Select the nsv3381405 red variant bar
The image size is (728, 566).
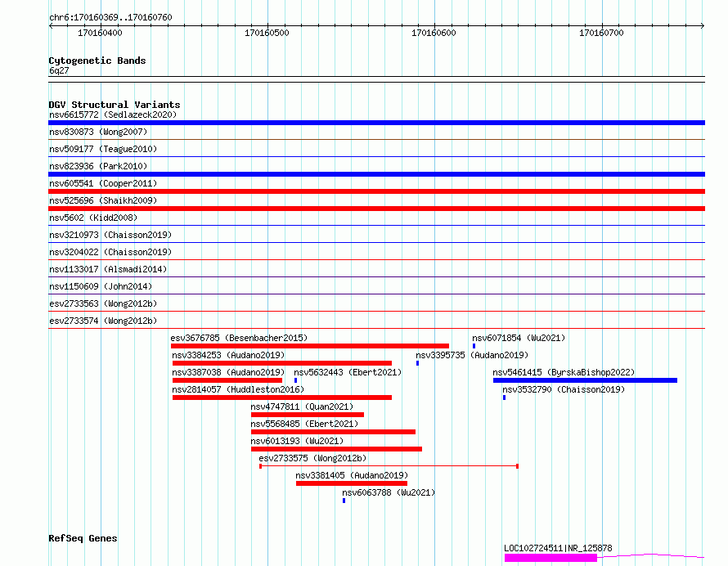352,483
